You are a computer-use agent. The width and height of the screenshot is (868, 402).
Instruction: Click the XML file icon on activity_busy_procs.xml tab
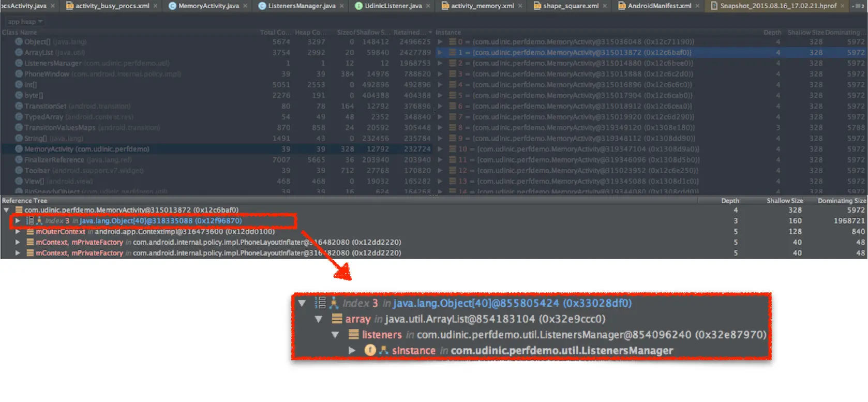point(69,6)
